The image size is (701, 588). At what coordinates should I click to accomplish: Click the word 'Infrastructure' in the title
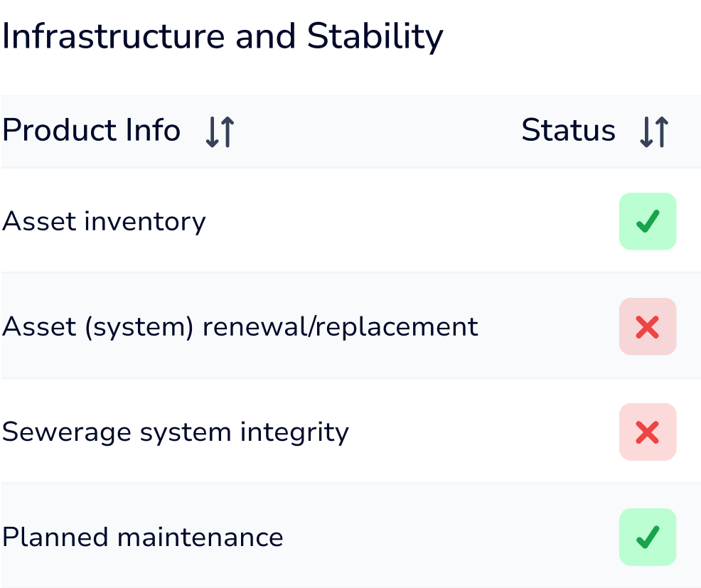click(114, 37)
